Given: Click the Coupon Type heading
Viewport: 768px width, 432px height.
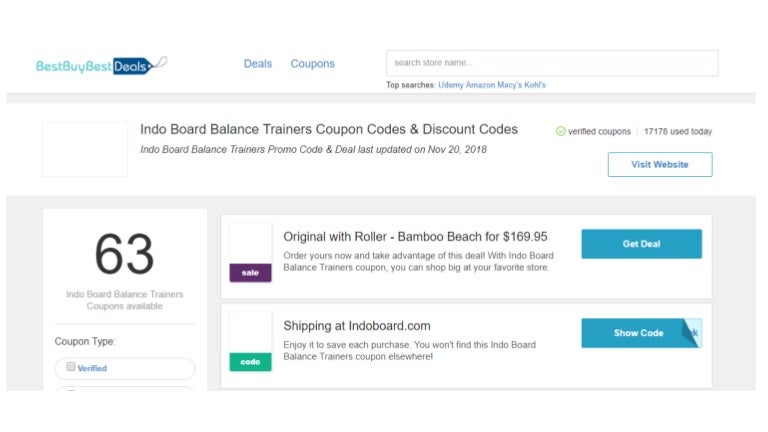Looking at the screenshot, I should point(85,341).
